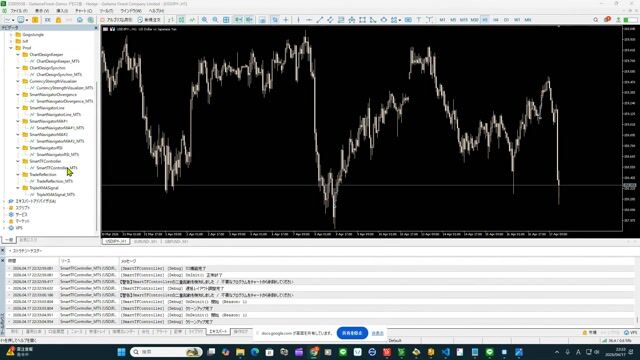
Task: Zoom in on the chart
Action: (204, 20)
